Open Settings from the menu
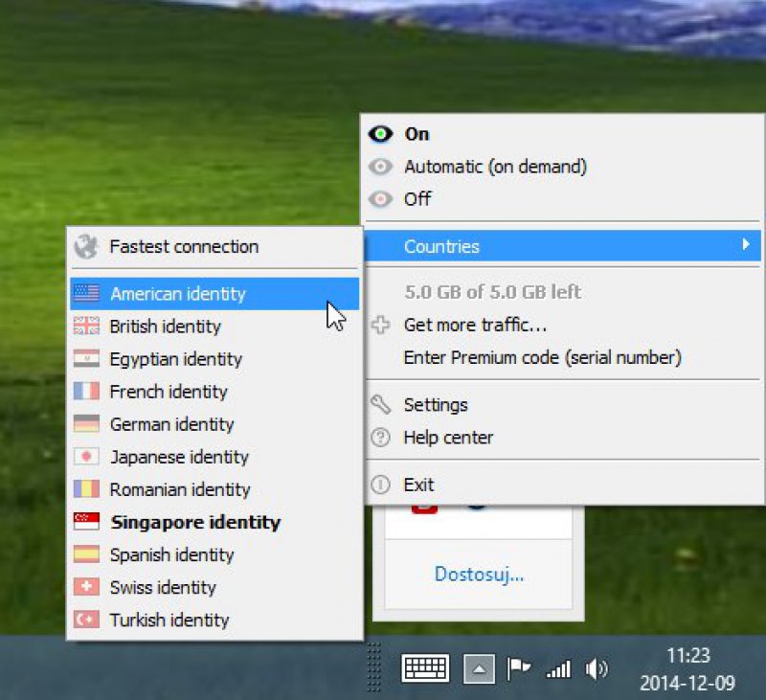The height and width of the screenshot is (700, 766). click(x=562, y=405)
